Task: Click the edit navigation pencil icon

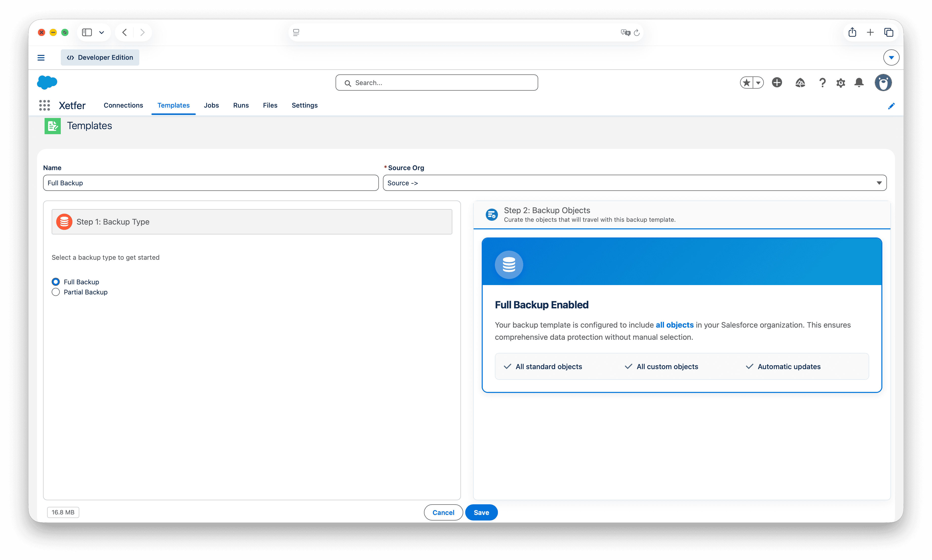Action: click(891, 106)
